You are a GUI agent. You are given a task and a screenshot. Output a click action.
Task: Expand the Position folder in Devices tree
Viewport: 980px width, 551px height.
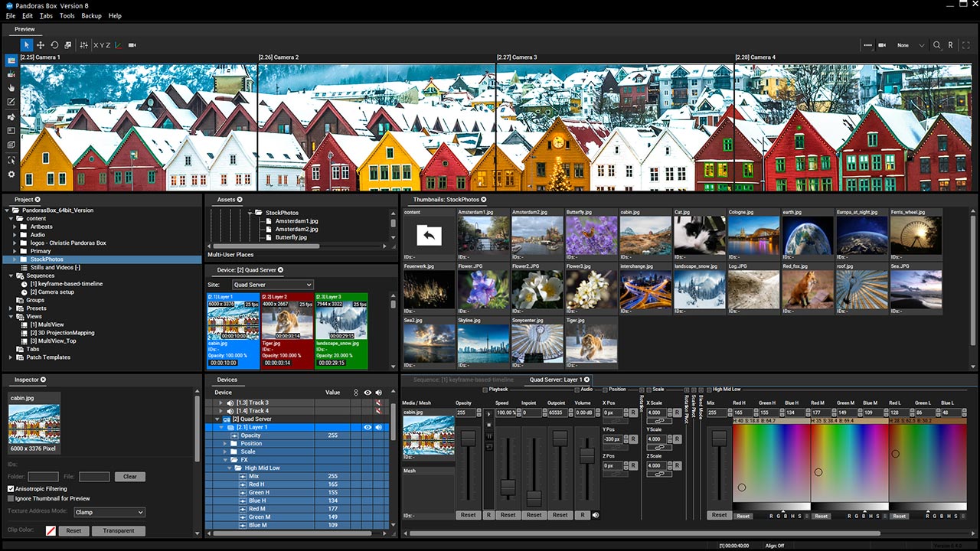pos(225,443)
